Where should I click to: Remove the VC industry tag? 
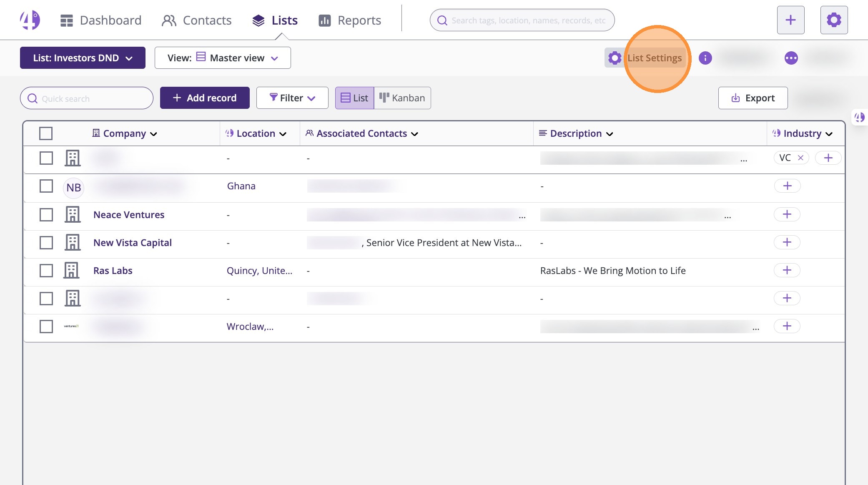[800, 158]
